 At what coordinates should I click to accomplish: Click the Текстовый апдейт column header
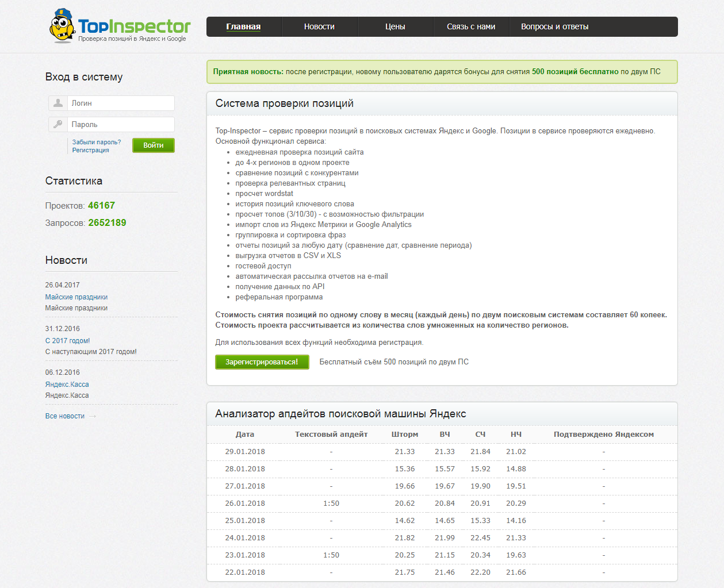click(331, 435)
